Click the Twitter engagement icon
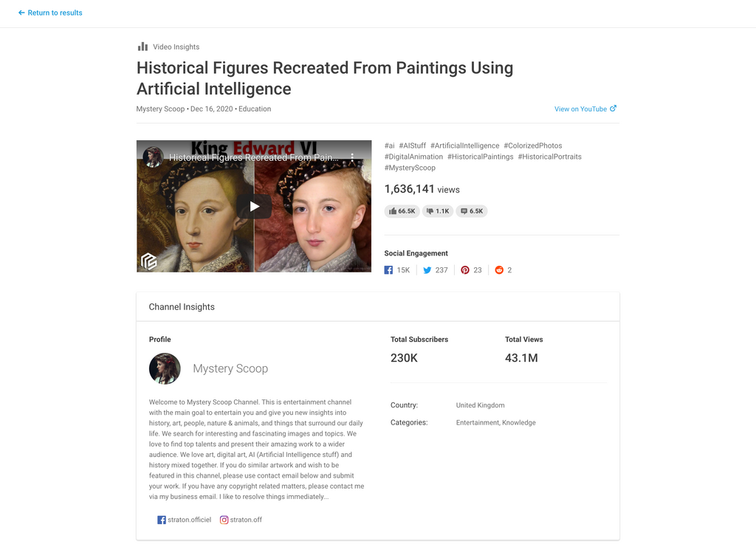The image size is (756, 547). point(427,270)
